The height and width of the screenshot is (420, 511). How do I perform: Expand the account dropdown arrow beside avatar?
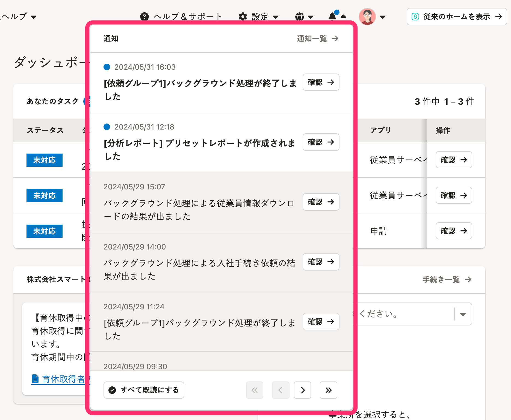[x=383, y=17]
